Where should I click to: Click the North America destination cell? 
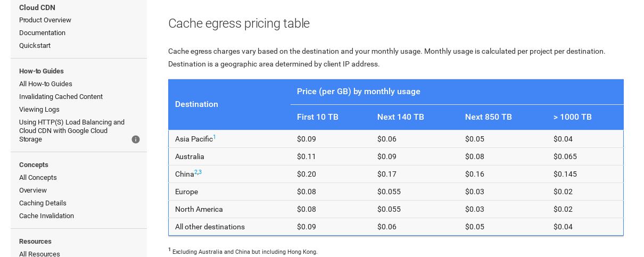[x=199, y=209]
